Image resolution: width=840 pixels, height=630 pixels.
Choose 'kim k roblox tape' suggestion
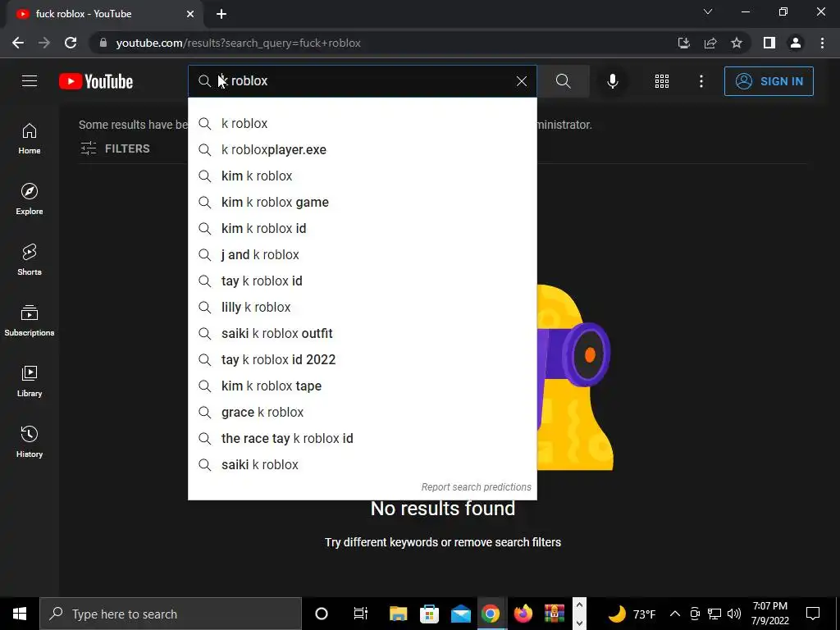pyautogui.click(x=362, y=386)
